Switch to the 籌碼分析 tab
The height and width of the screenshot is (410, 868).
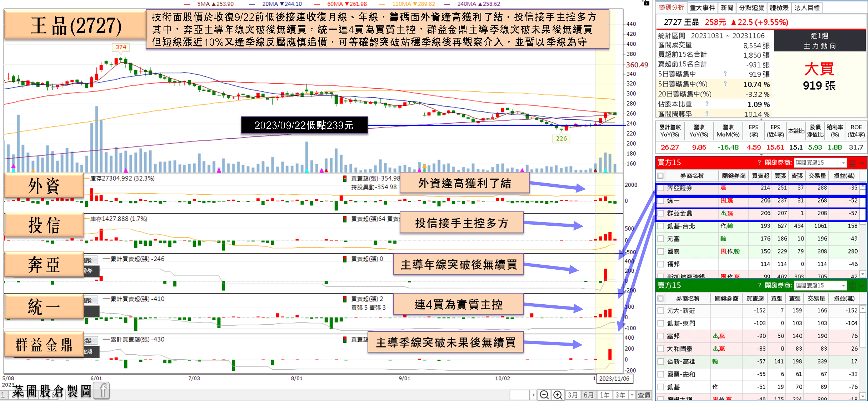pos(672,7)
